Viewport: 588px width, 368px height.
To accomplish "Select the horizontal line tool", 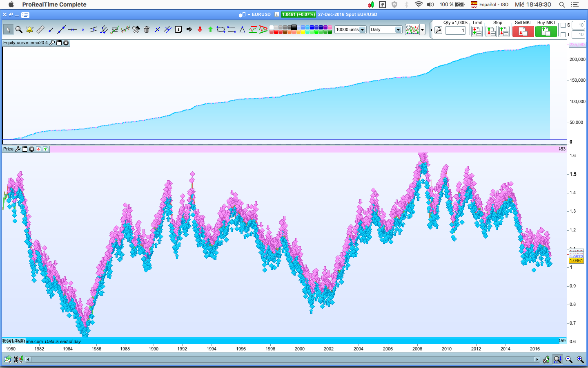I will tap(72, 29).
